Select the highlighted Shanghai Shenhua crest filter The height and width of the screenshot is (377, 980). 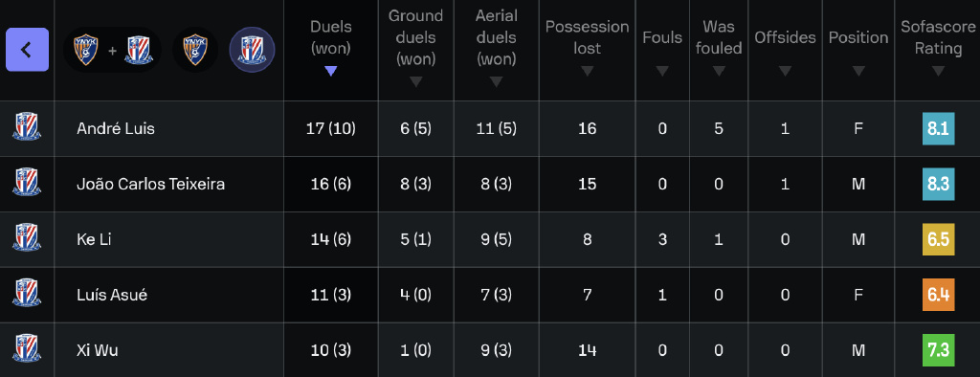tap(252, 50)
